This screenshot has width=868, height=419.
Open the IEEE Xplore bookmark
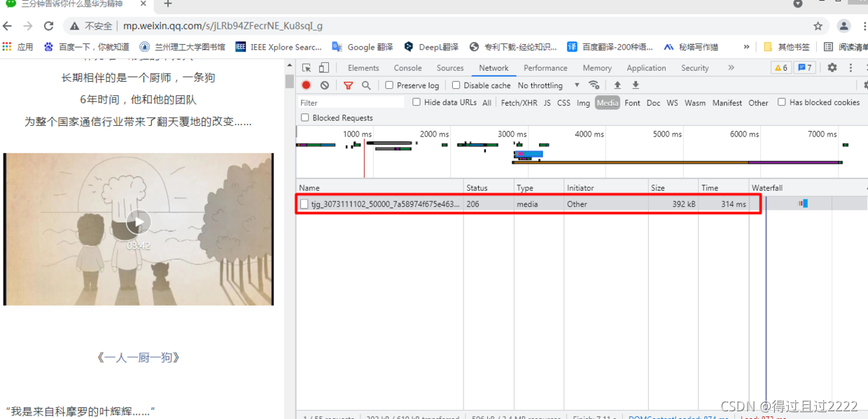point(279,47)
